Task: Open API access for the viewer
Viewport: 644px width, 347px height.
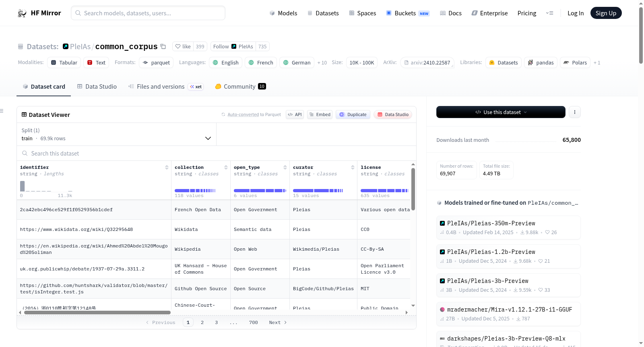Action: pos(295,114)
